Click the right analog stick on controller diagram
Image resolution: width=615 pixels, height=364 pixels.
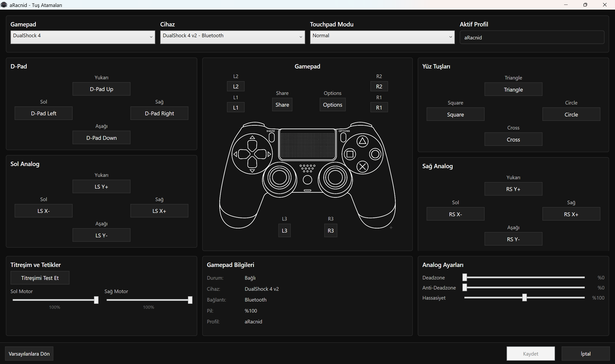click(x=335, y=178)
